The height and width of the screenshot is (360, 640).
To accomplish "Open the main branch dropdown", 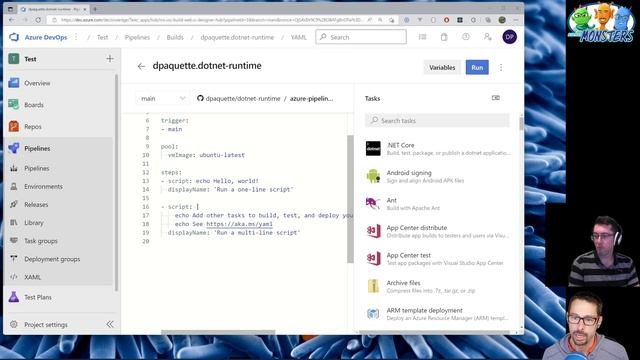I will coord(163,98).
